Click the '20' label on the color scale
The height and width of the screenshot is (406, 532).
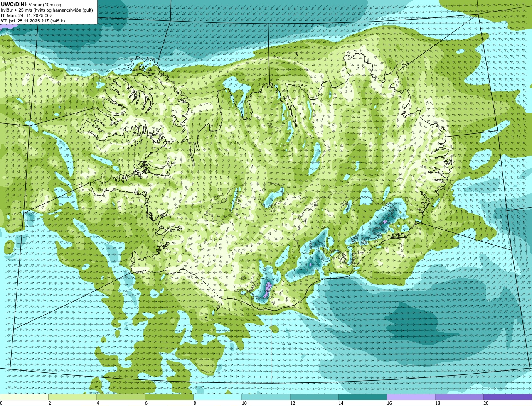486,403
